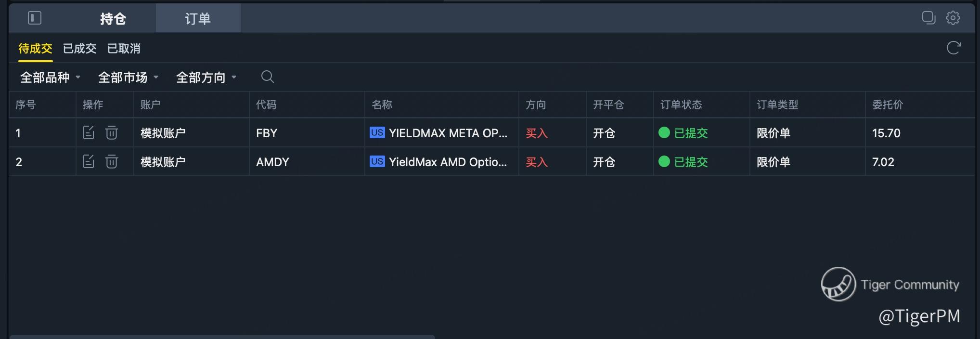The height and width of the screenshot is (339, 980).
Task: Toggle the left sidebar panel icon
Action: [x=35, y=18]
